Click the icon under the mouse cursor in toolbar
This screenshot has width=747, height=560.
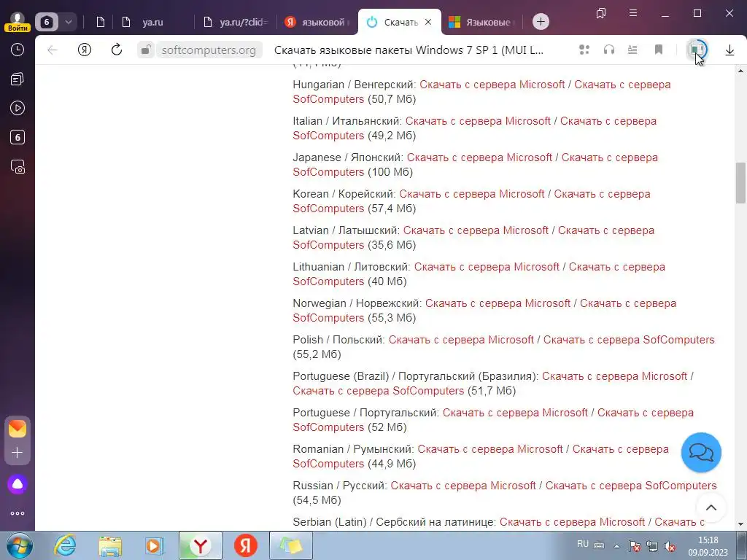coord(697,50)
